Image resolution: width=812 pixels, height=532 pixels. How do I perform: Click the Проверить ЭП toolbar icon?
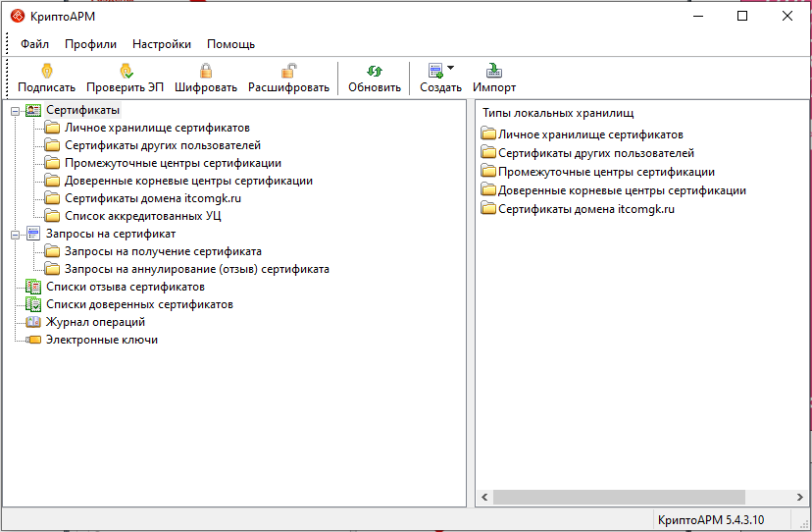tap(125, 71)
